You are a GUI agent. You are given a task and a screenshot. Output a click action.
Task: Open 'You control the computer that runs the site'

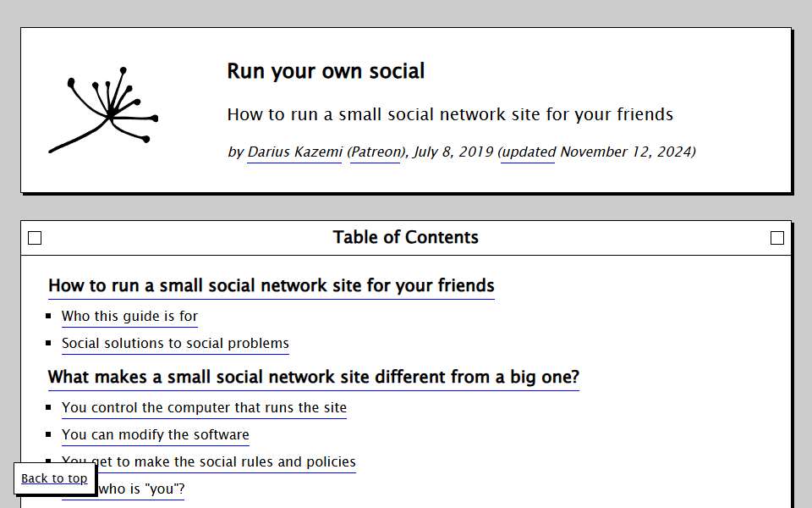(204, 407)
